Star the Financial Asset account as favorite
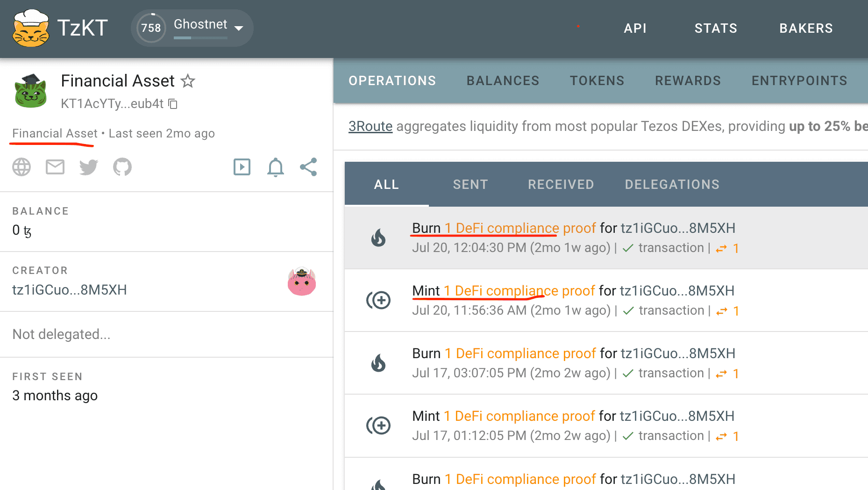The height and width of the screenshot is (490, 868). pos(188,81)
